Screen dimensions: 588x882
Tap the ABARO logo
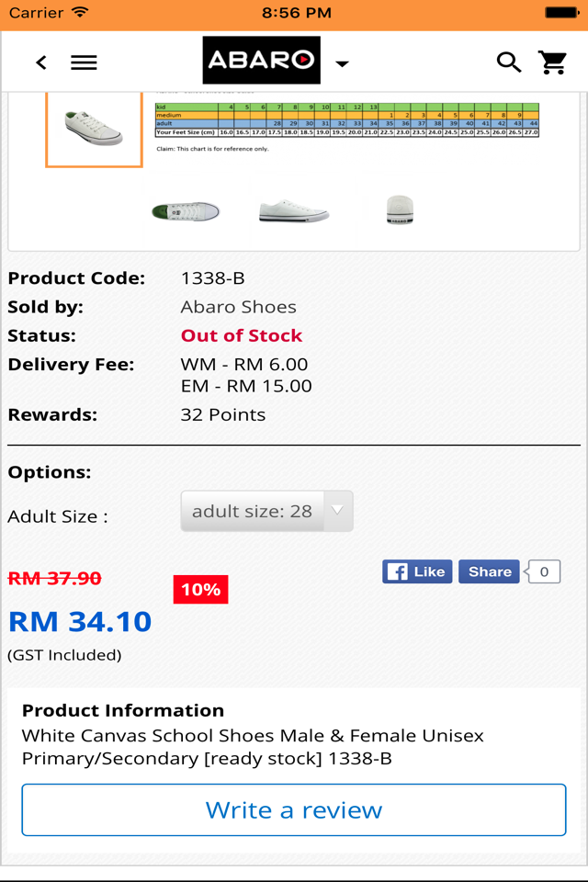click(x=261, y=61)
